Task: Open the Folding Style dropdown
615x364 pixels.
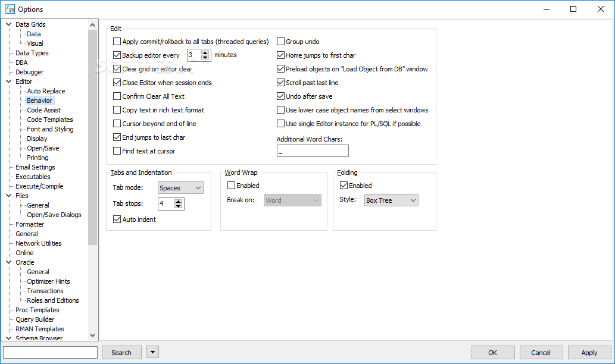Action: [391, 200]
